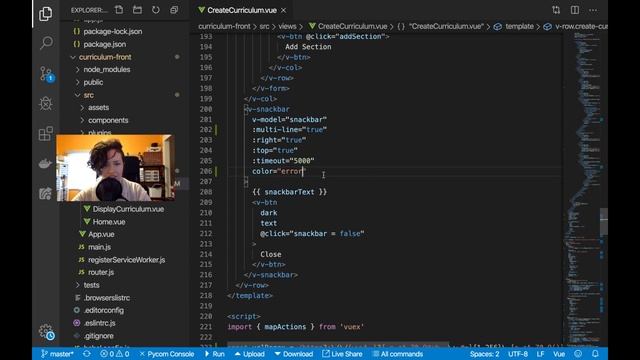Open the editor More Actions ellipsis
Viewport: 640px width, 360px height.
[593, 10]
